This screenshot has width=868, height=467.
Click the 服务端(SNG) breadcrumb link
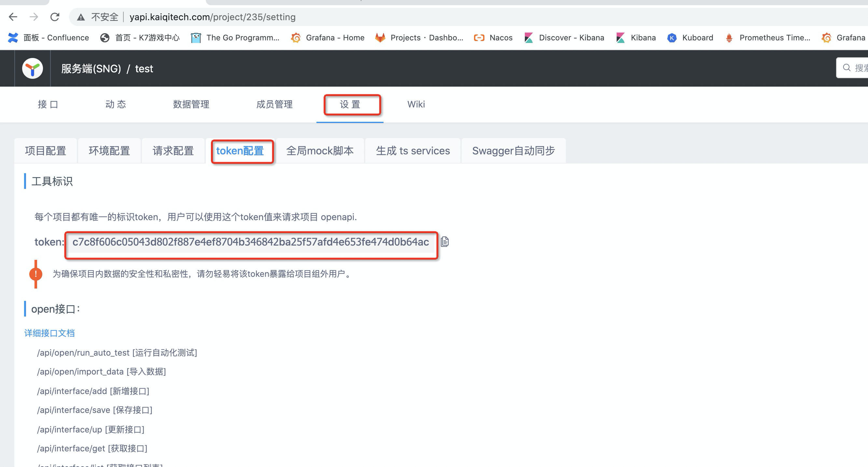[x=91, y=68]
